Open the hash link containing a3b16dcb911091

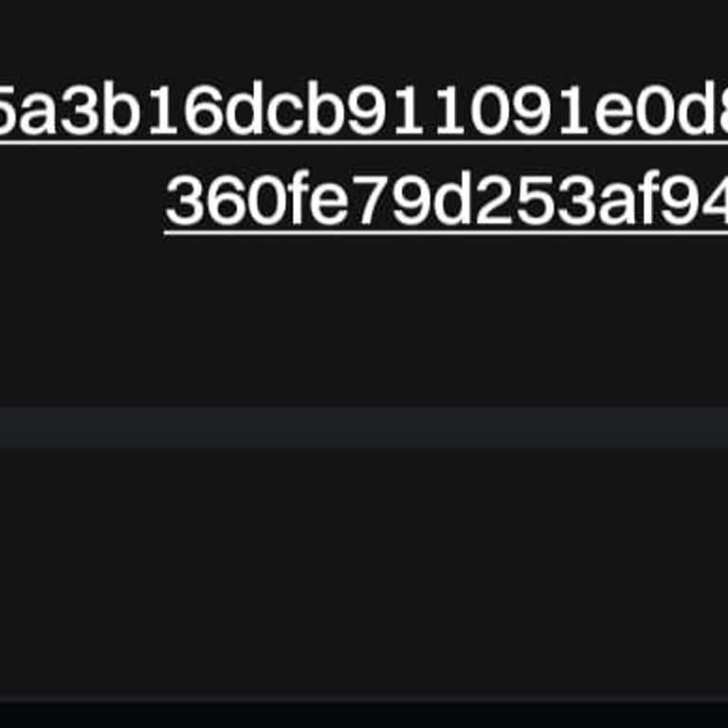point(364,112)
